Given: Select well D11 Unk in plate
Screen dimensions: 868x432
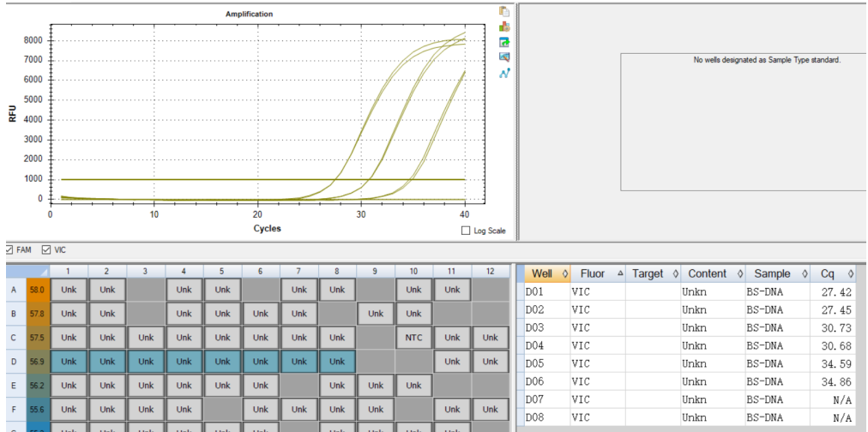Looking at the screenshot, I should (x=452, y=361).
